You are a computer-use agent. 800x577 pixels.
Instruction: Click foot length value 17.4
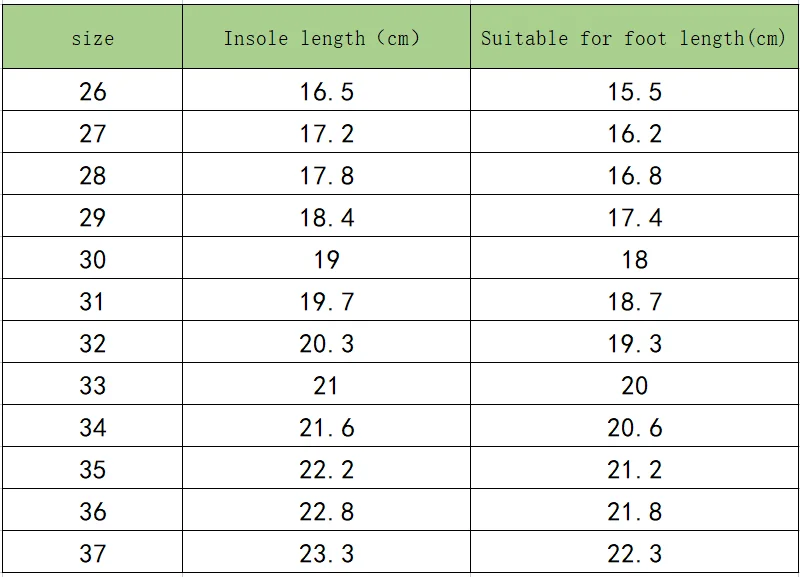pyautogui.click(x=634, y=218)
